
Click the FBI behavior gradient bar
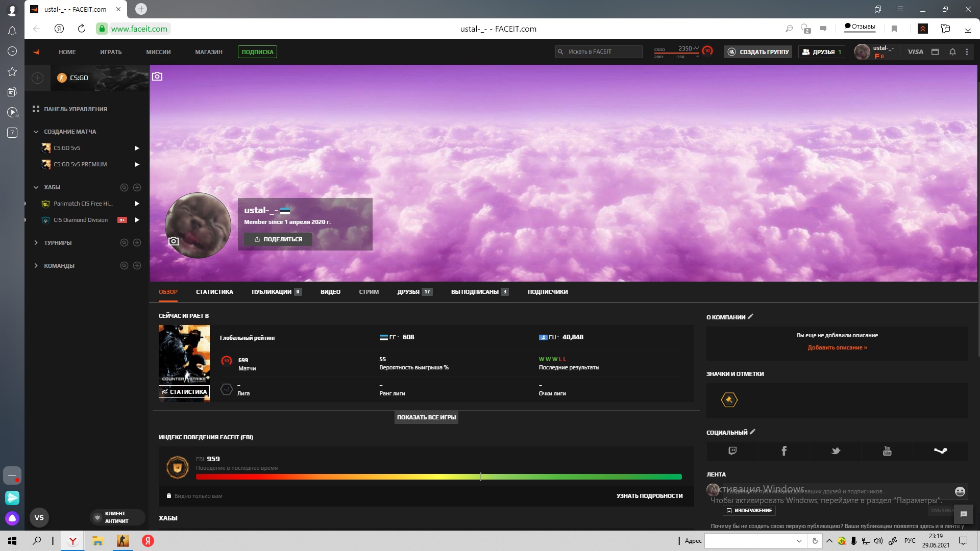pos(439,477)
